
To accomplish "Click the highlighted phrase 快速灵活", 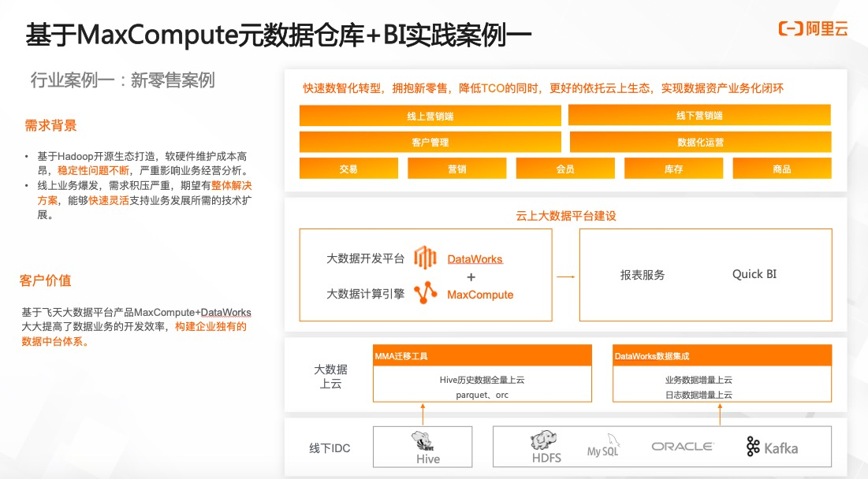I will click(109, 200).
